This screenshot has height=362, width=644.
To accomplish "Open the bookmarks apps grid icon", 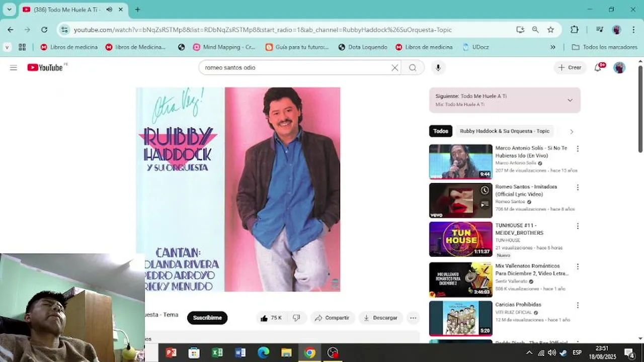I will (x=22, y=47).
